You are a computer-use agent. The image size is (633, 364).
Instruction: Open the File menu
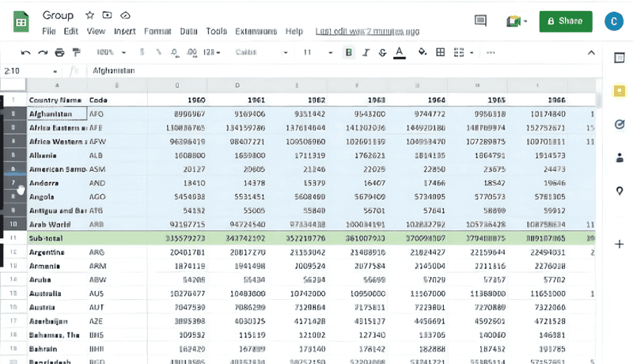pos(49,31)
